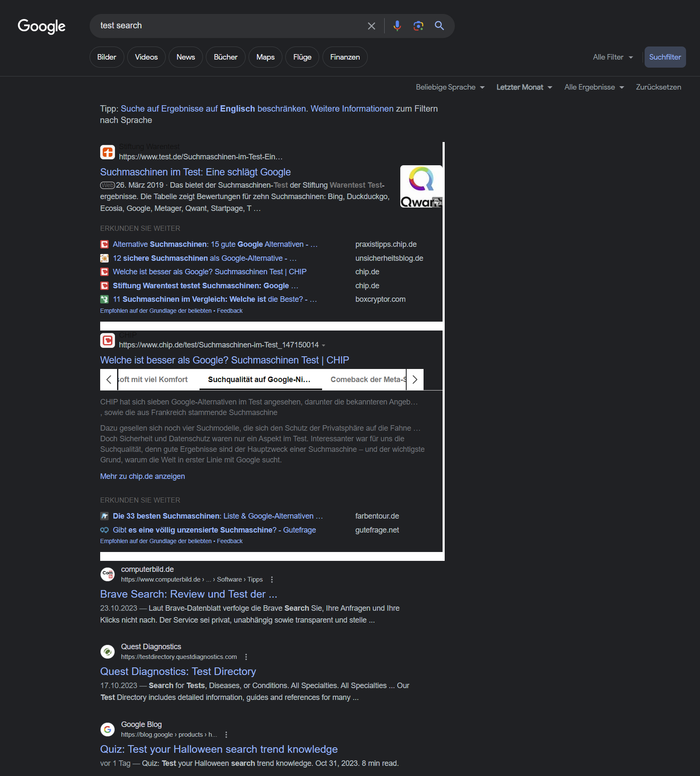Start voice search with microphone icon
This screenshot has height=776, width=700.
397,26
